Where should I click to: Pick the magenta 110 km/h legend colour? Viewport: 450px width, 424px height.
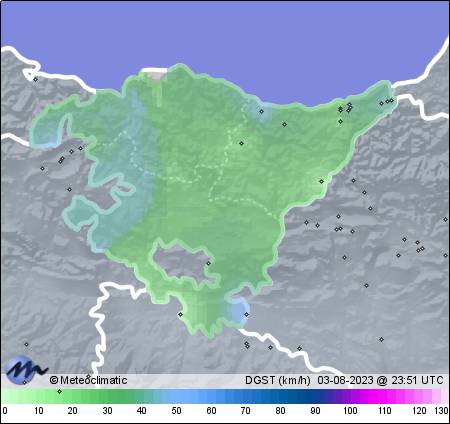[384, 396]
